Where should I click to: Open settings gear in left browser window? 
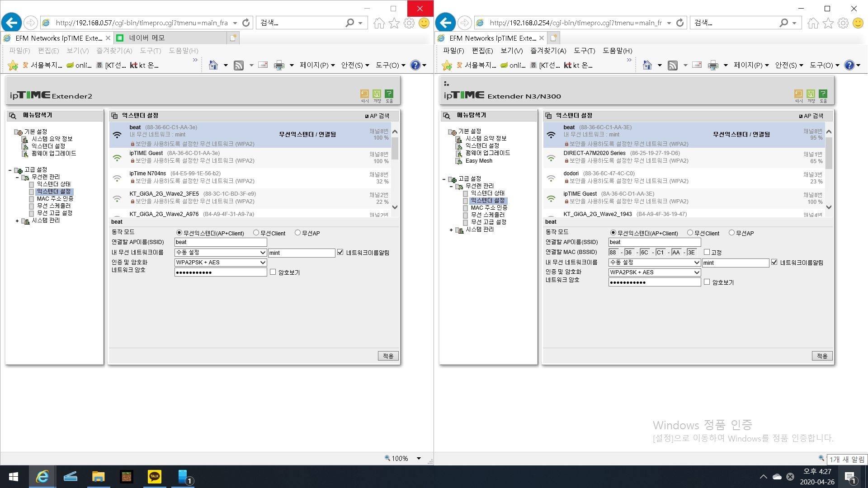409,23
